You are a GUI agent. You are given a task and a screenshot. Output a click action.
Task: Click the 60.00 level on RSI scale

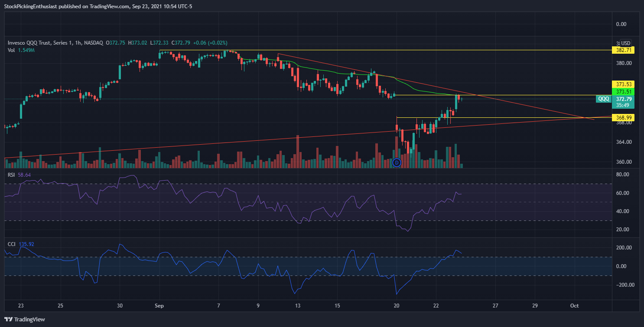(x=623, y=193)
